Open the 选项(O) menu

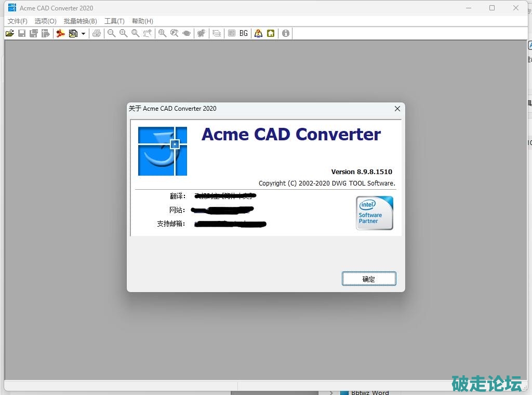coord(46,21)
